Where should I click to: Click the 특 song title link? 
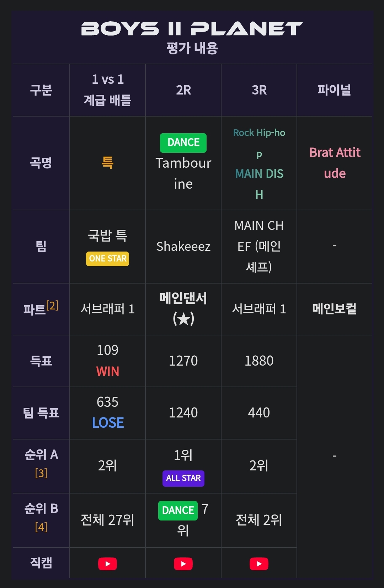(107, 163)
